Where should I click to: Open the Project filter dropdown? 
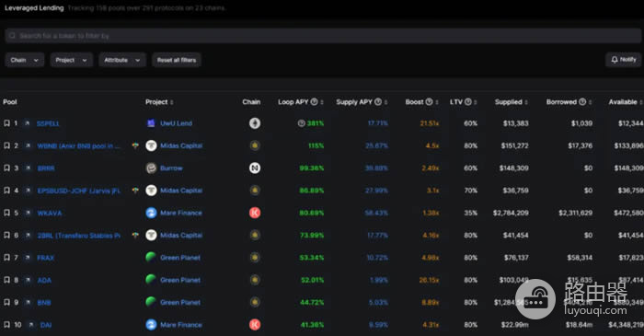click(x=72, y=60)
